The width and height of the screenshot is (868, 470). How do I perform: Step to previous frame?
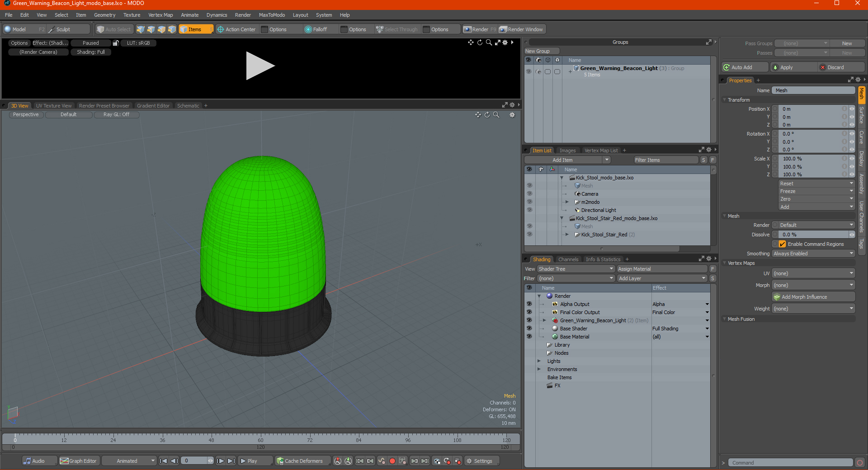[174, 461]
